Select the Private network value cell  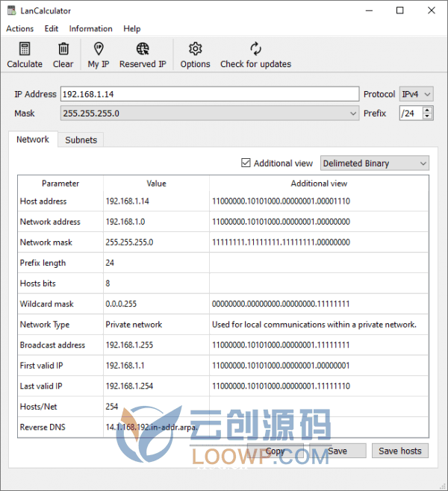pos(156,325)
